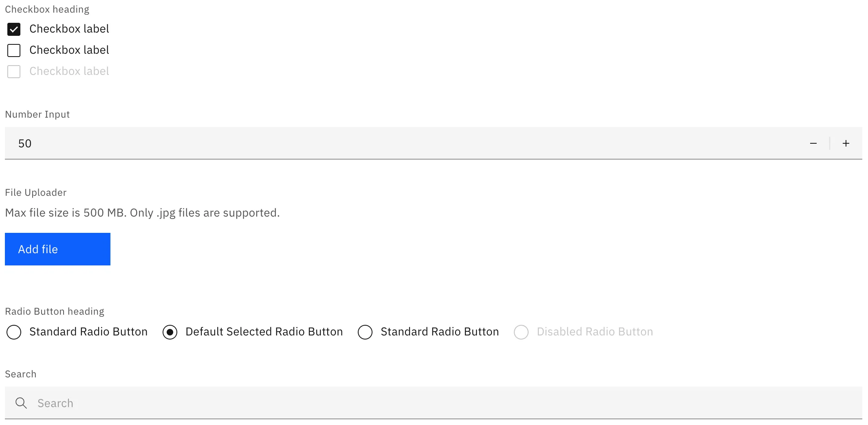Click the minus decrement icon in Number Input
The height and width of the screenshot is (425, 868).
tap(813, 143)
